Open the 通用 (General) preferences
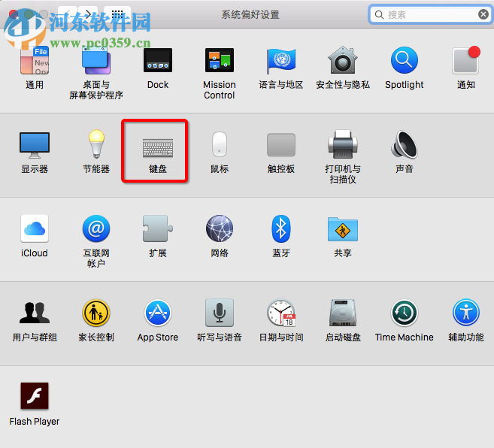Screen dimensions: 494x448 pos(35,60)
